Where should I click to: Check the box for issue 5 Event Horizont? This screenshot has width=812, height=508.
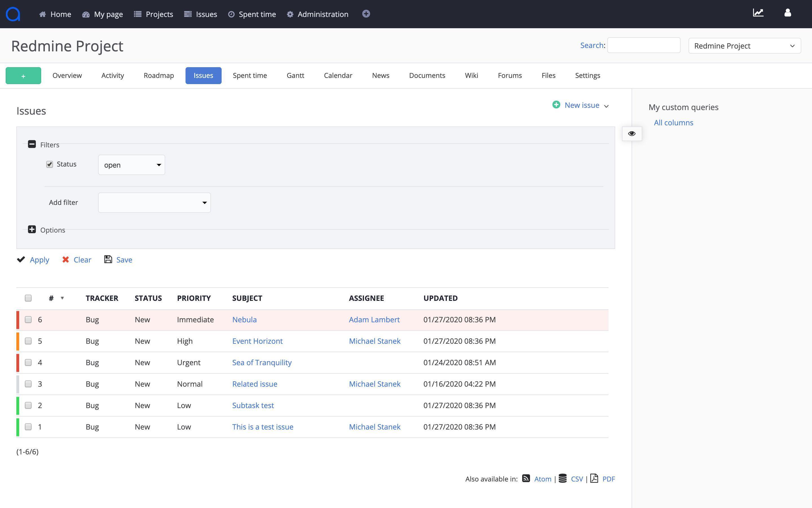(28, 341)
